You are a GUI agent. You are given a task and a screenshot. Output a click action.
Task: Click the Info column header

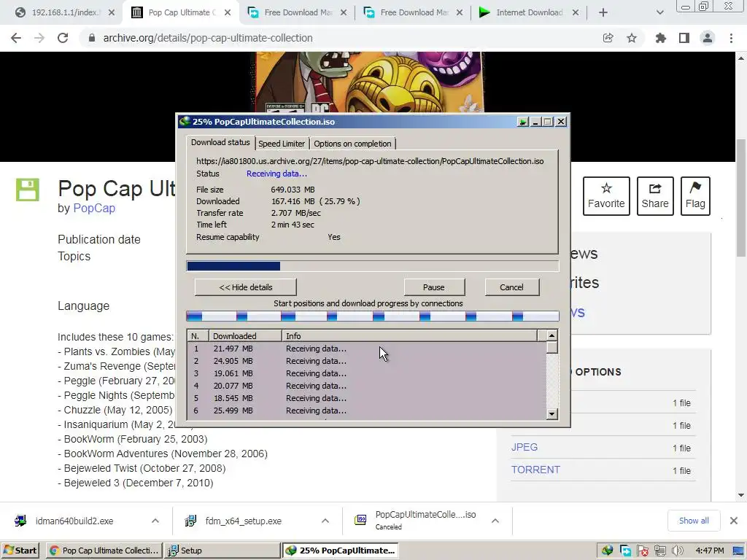409,335
